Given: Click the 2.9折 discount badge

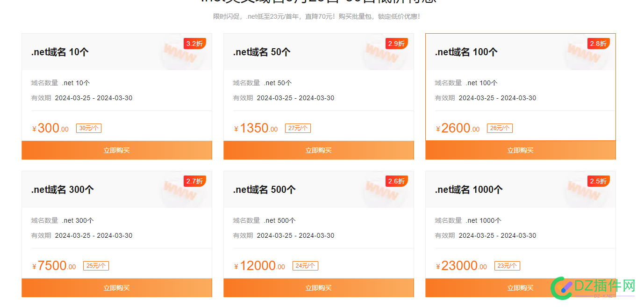Looking at the screenshot, I should tap(396, 44).
